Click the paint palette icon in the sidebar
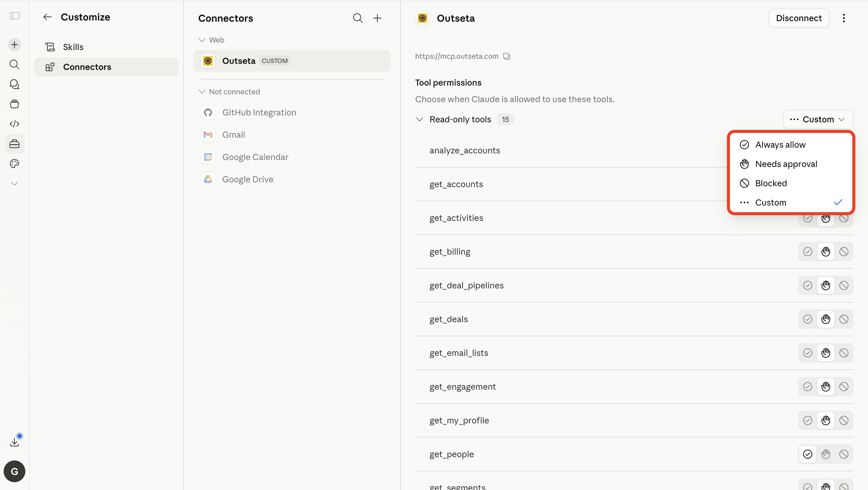Viewport: 868px width, 490px height. (14, 164)
